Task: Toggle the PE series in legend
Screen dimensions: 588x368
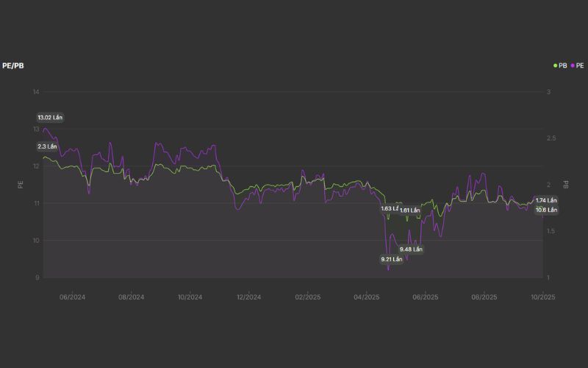Action: 578,66
